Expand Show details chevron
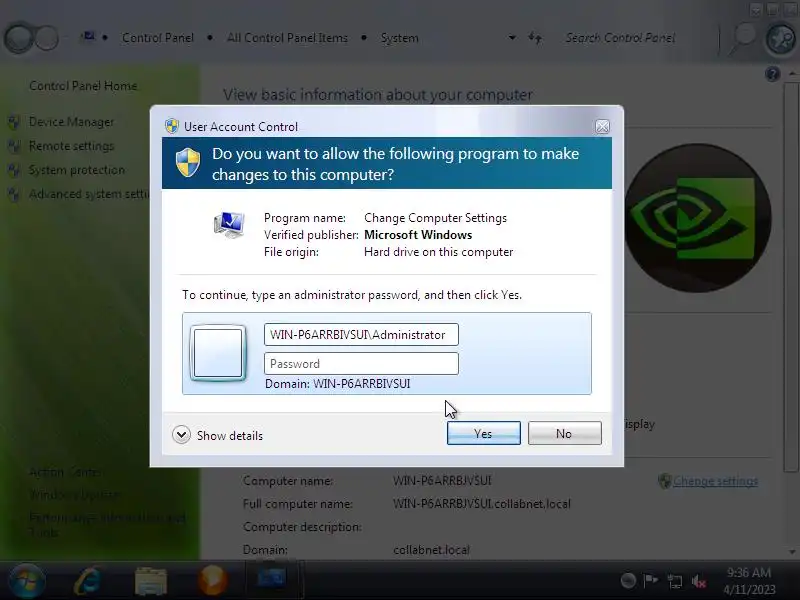The height and width of the screenshot is (600, 800). click(181, 435)
